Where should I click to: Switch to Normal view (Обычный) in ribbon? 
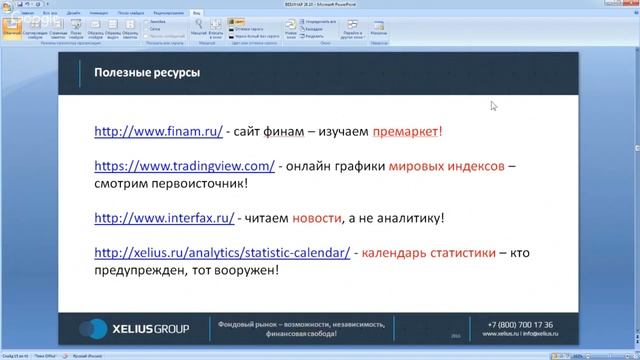[x=12, y=29]
